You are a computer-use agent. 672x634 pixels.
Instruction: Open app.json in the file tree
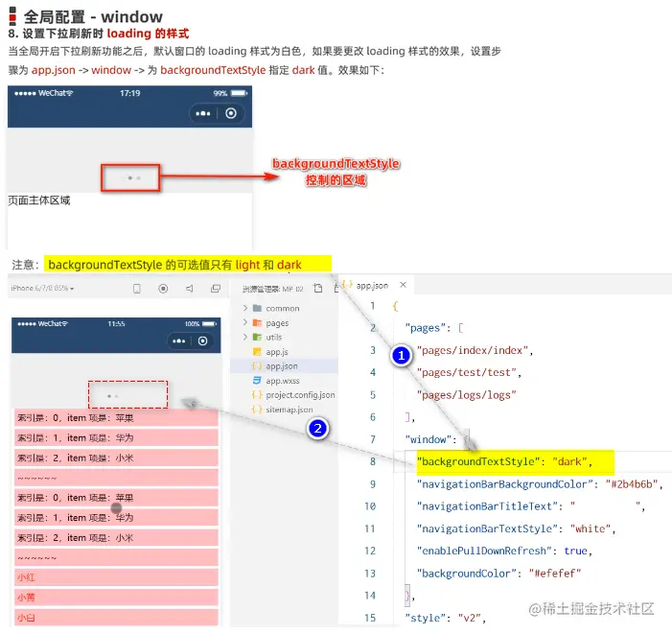point(282,366)
